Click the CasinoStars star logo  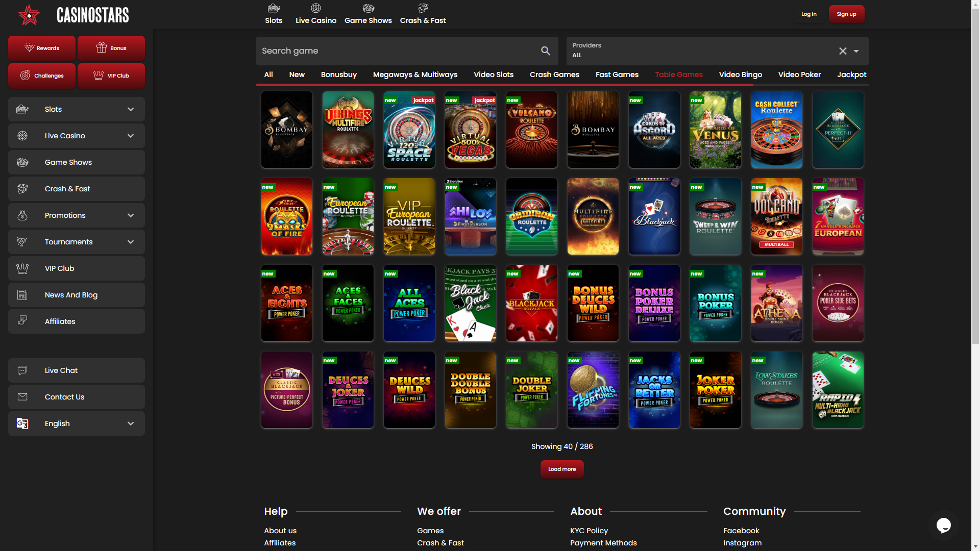coord(29,15)
